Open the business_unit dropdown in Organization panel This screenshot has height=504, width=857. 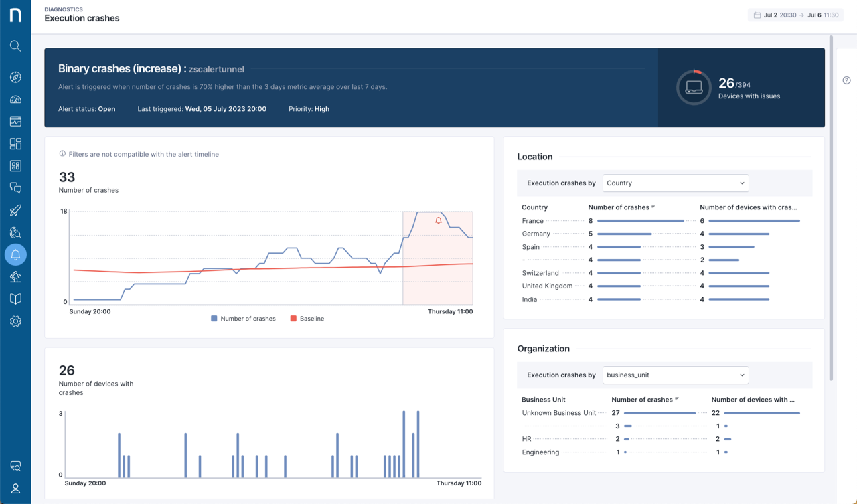coord(675,375)
